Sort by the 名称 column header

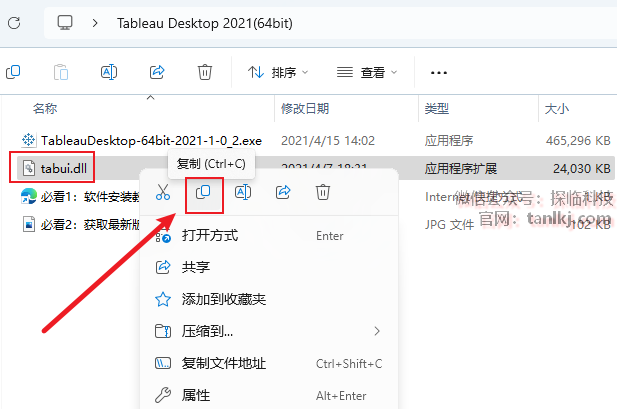(x=45, y=108)
